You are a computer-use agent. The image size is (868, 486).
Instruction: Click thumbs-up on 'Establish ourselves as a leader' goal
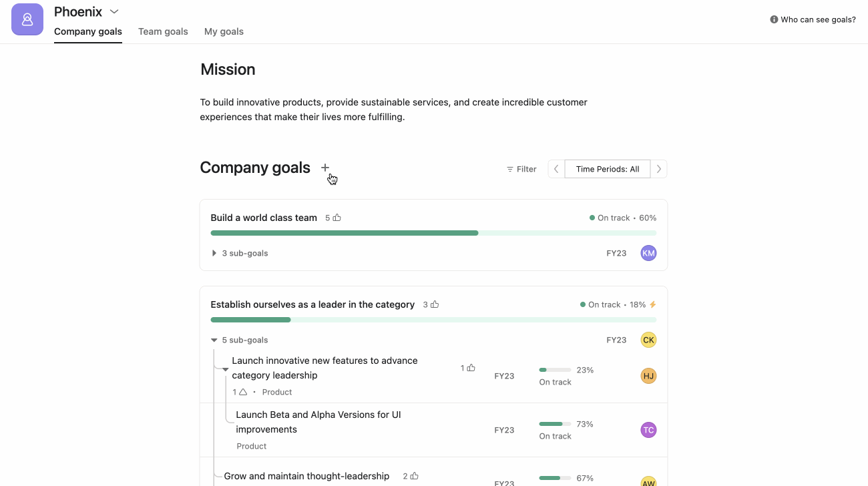click(x=435, y=304)
